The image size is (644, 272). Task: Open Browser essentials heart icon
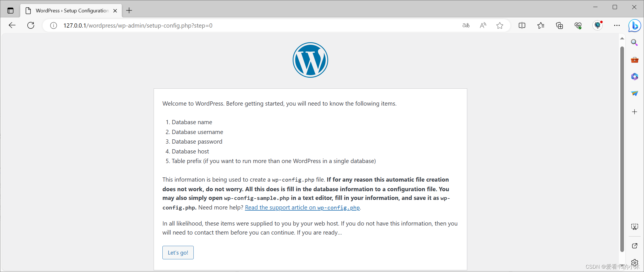point(578,26)
